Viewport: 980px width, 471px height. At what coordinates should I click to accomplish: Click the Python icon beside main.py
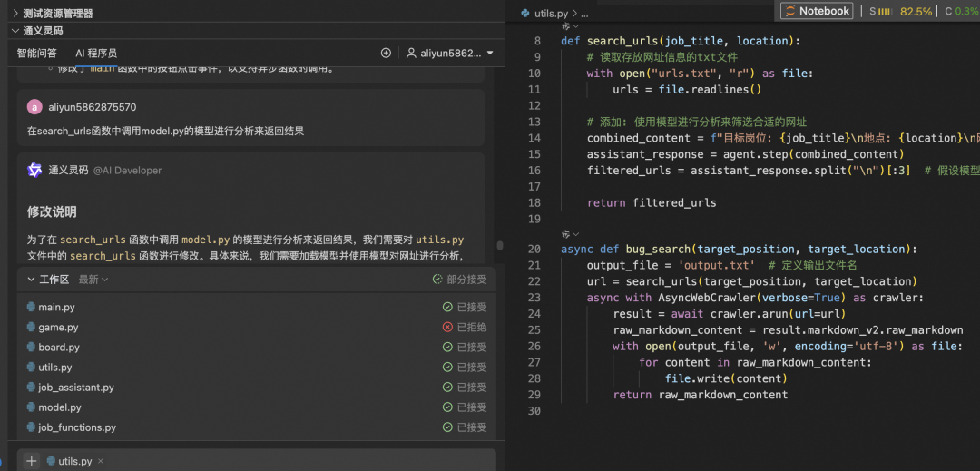(x=31, y=307)
